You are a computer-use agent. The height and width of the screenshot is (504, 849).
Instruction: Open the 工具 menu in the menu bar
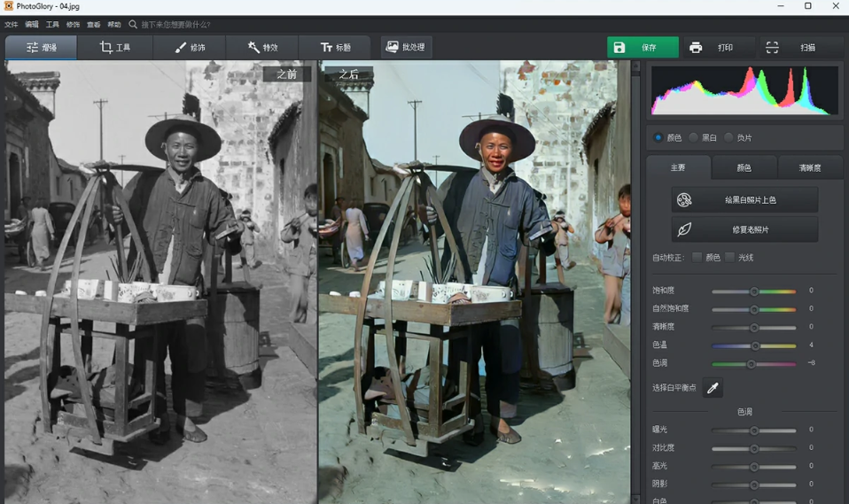point(52,25)
